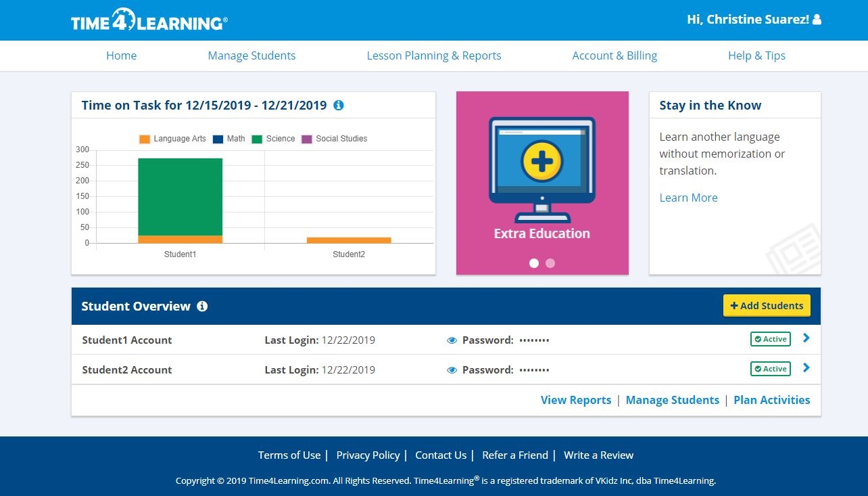Click the Active status badge for Student1
868x496 pixels.
click(770, 339)
